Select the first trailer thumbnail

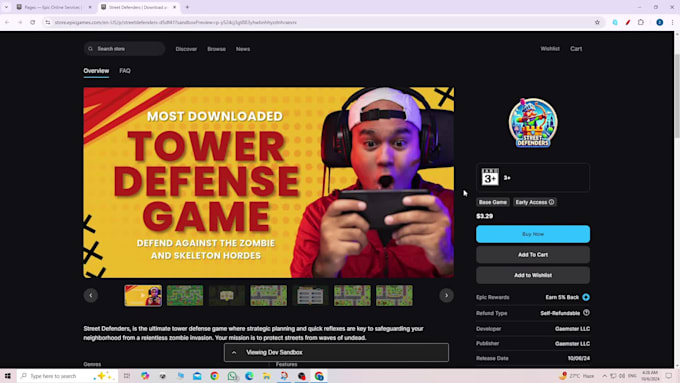(143, 295)
